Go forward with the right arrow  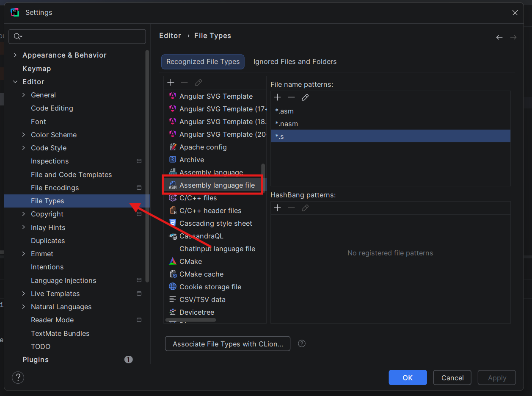[513, 37]
